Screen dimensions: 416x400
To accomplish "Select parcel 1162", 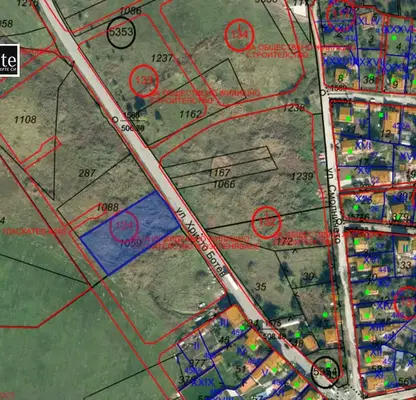I will click(x=190, y=114).
